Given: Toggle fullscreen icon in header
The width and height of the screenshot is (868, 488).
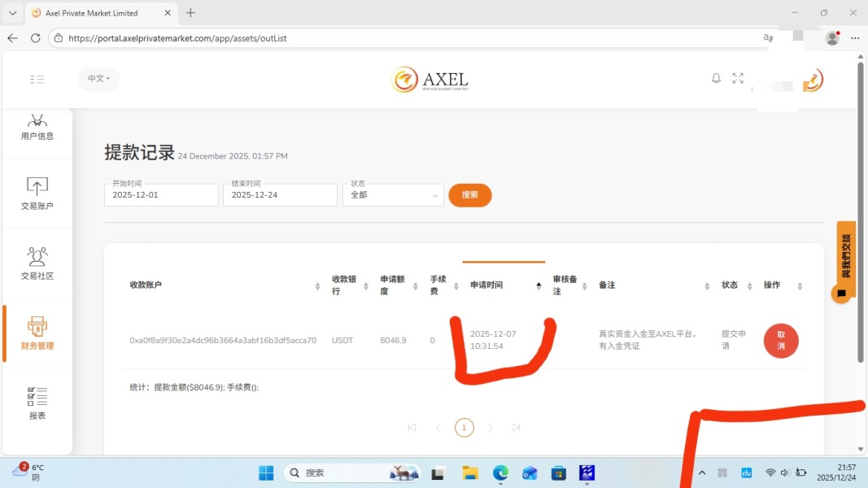Looking at the screenshot, I should tap(737, 78).
